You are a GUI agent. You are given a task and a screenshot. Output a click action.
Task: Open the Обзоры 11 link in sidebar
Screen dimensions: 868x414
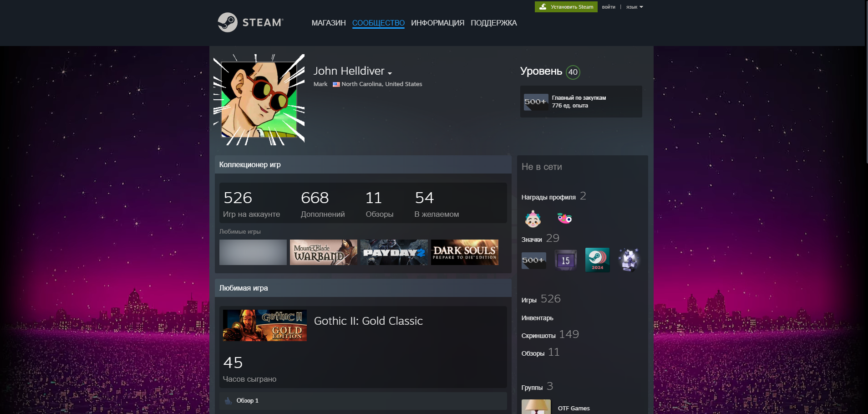click(540, 353)
